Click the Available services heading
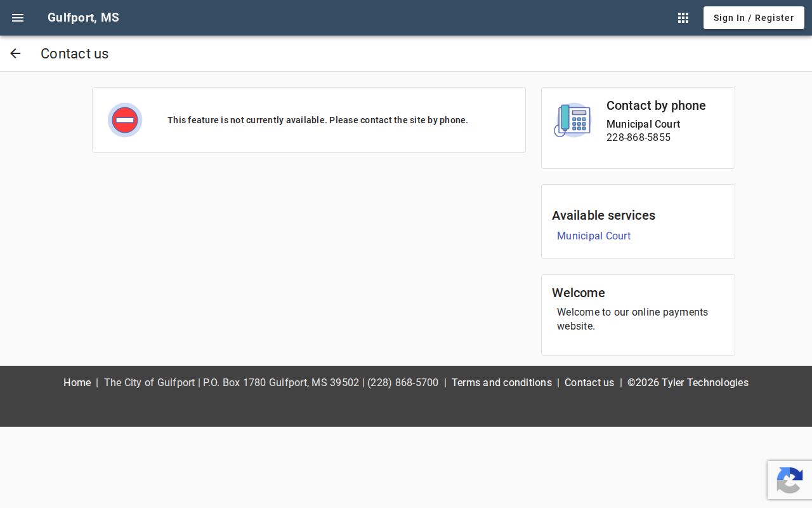812x508 pixels. [x=603, y=215]
